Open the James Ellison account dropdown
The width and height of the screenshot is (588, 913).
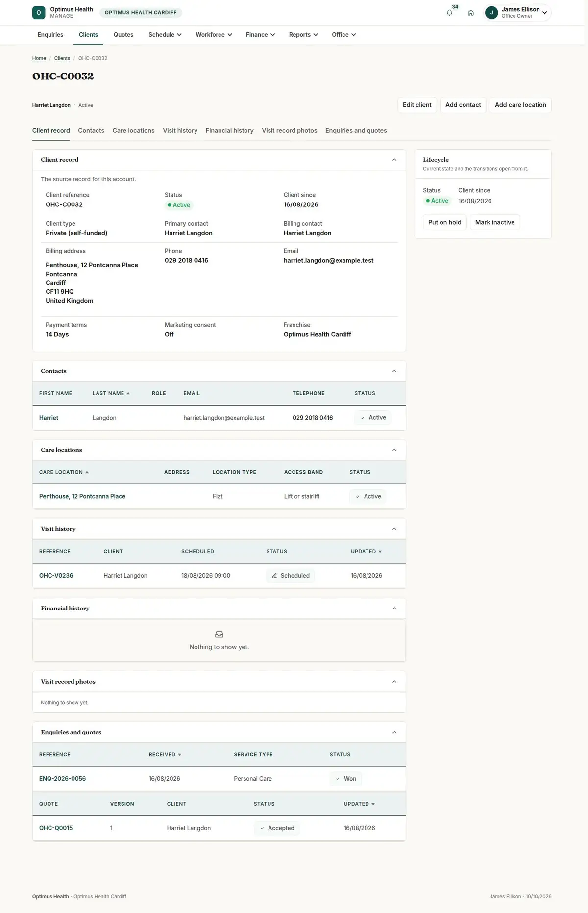pyautogui.click(x=517, y=12)
